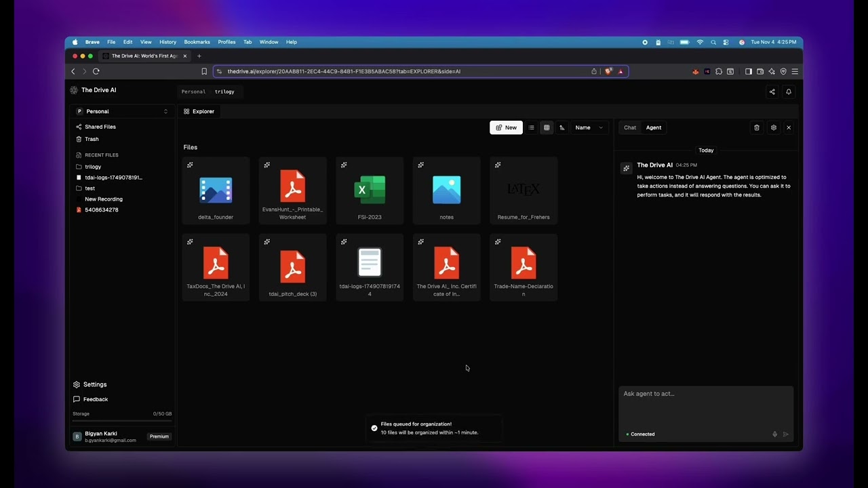Image resolution: width=868 pixels, height=488 pixels.
Task: Open recent folder trilogy
Action: click(93, 167)
